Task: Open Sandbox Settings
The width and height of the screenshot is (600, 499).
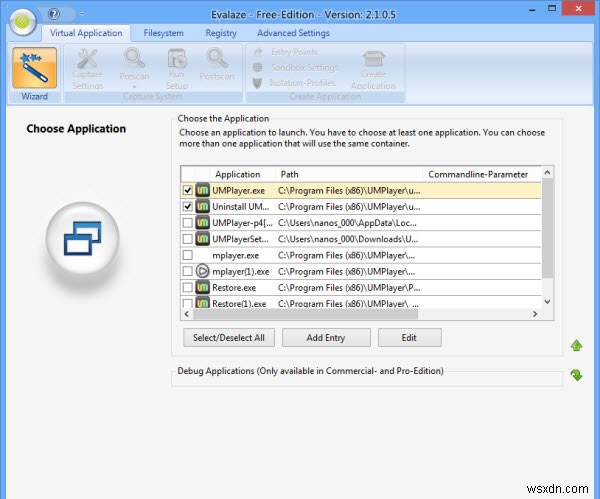Action: pyautogui.click(x=296, y=67)
